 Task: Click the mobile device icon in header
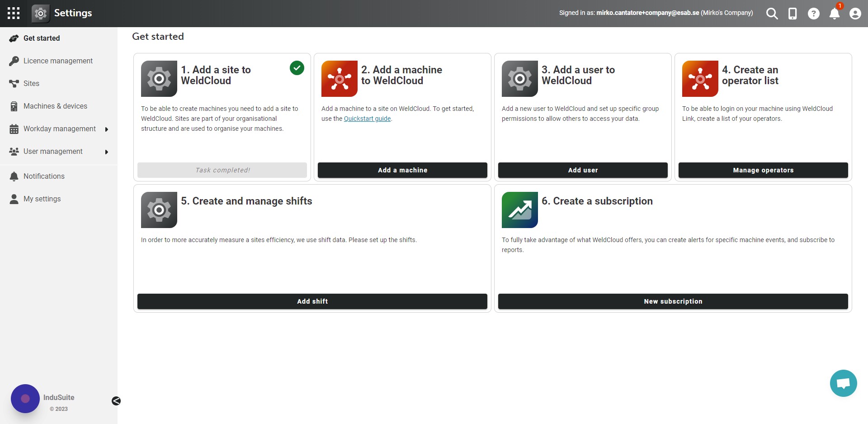793,14
